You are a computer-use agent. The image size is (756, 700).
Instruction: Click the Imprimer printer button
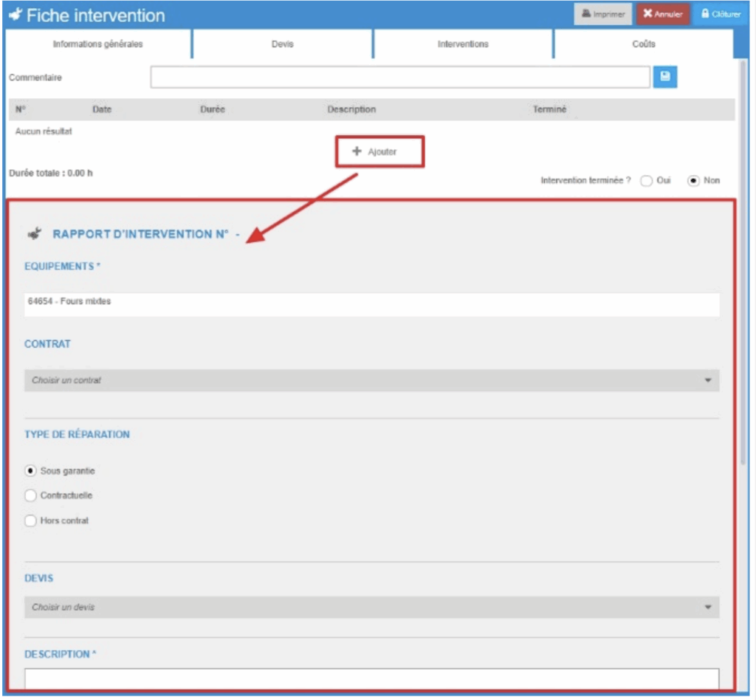(x=603, y=14)
